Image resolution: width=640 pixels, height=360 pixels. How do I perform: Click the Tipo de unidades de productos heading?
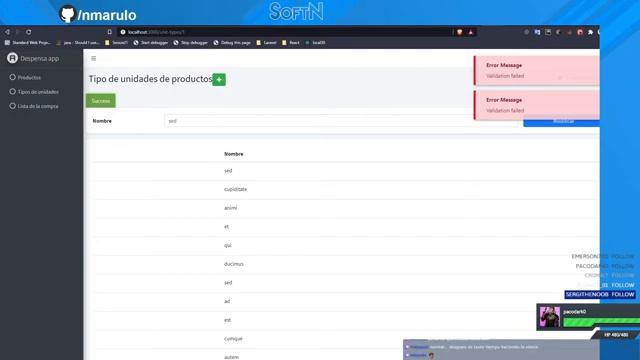[150, 79]
